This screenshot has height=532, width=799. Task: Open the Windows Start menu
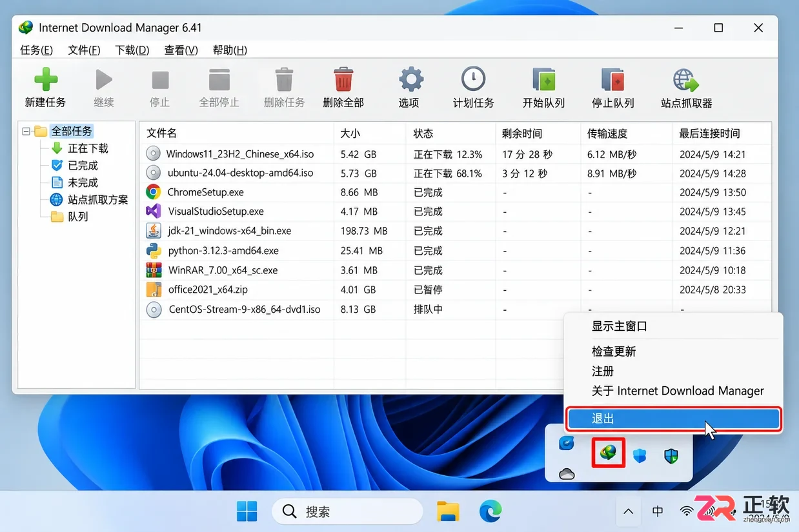tap(247, 512)
